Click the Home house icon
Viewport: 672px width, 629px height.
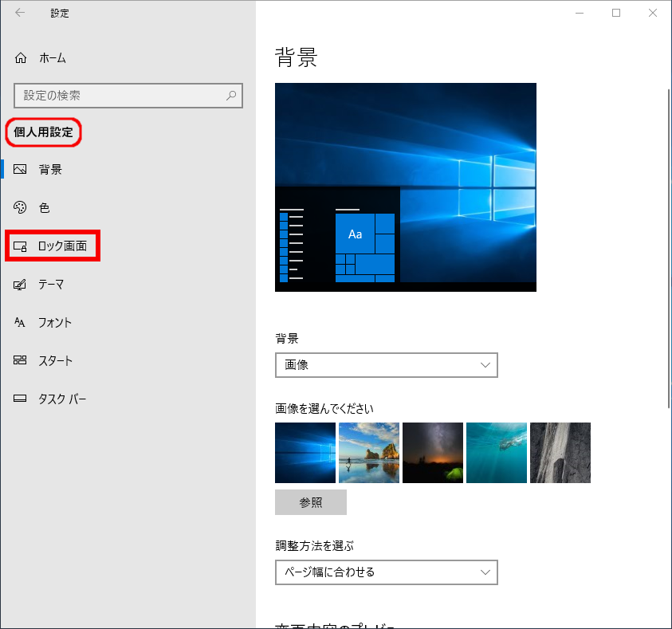click(21, 58)
